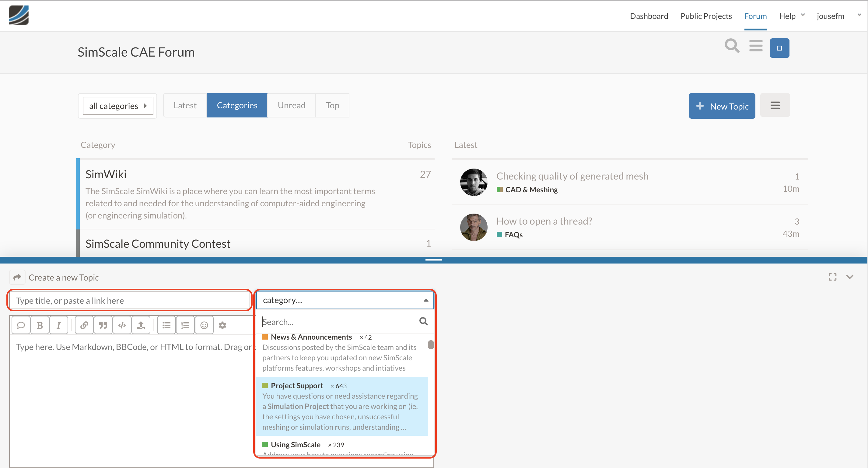Click the Upload icon in the editor toolbar

tap(141, 325)
